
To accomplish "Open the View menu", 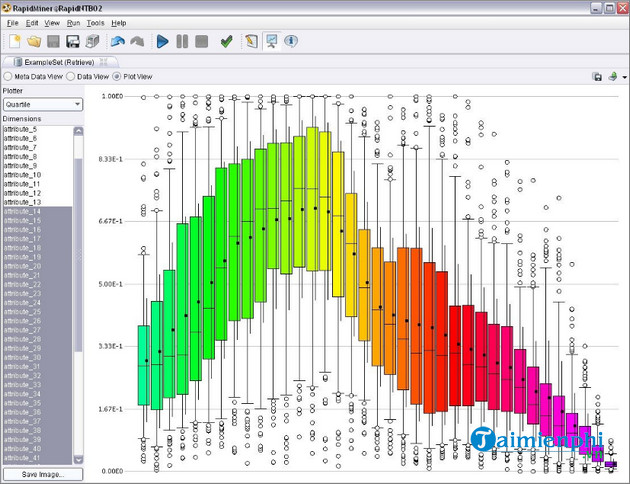I will click(x=52, y=23).
